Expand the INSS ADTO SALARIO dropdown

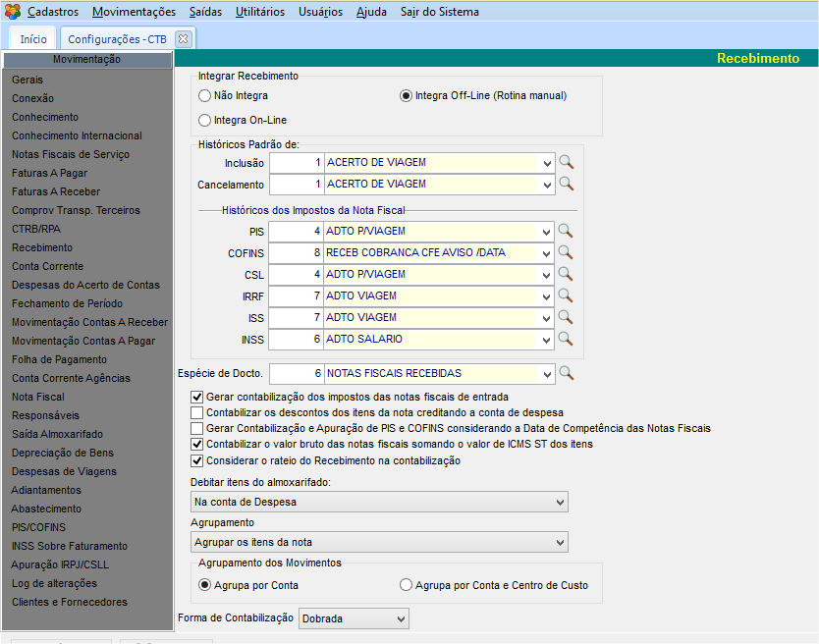tap(546, 340)
